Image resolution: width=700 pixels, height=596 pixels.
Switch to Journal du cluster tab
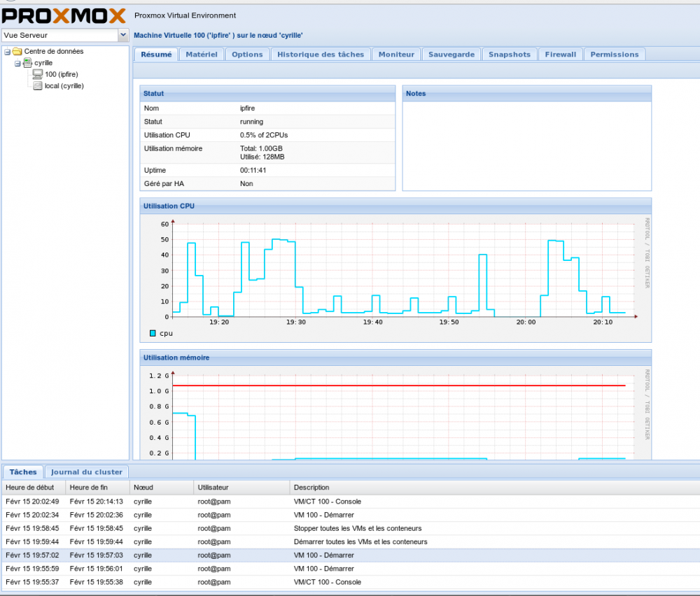[87, 472]
